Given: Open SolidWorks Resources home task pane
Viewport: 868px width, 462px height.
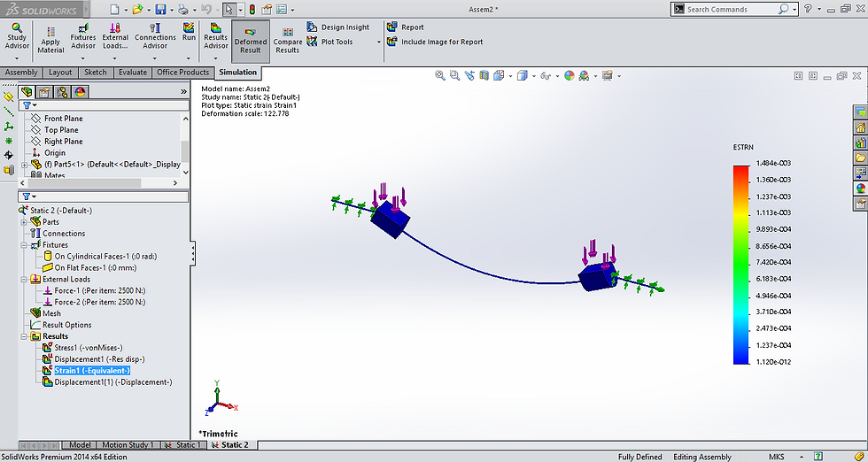Looking at the screenshot, I should tap(860, 128).
